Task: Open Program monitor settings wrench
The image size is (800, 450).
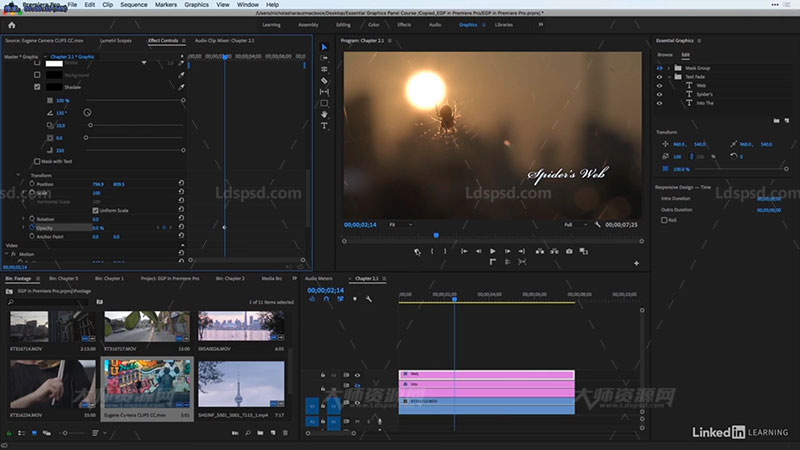Action: click(597, 224)
